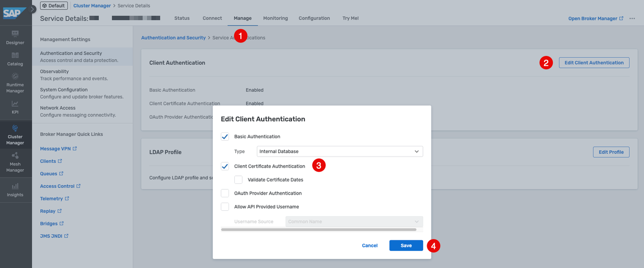Viewport: 644px width, 268px height.
Task: Switch to the Connect tab
Action: click(x=212, y=18)
